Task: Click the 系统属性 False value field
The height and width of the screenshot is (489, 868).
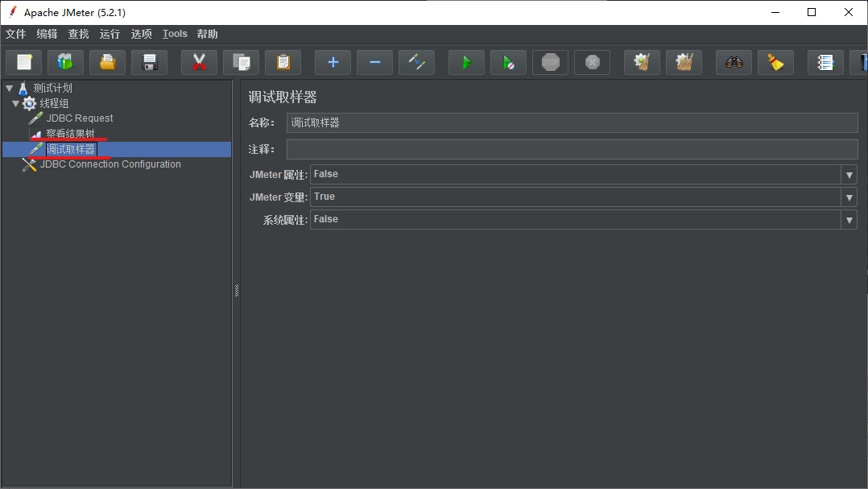Action: pyautogui.click(x=576, y=220)
